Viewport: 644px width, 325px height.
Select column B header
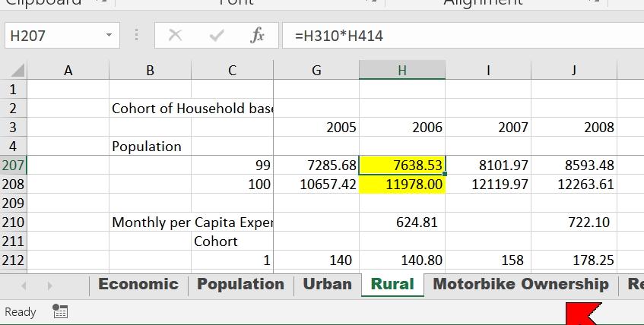coord(151,70)
